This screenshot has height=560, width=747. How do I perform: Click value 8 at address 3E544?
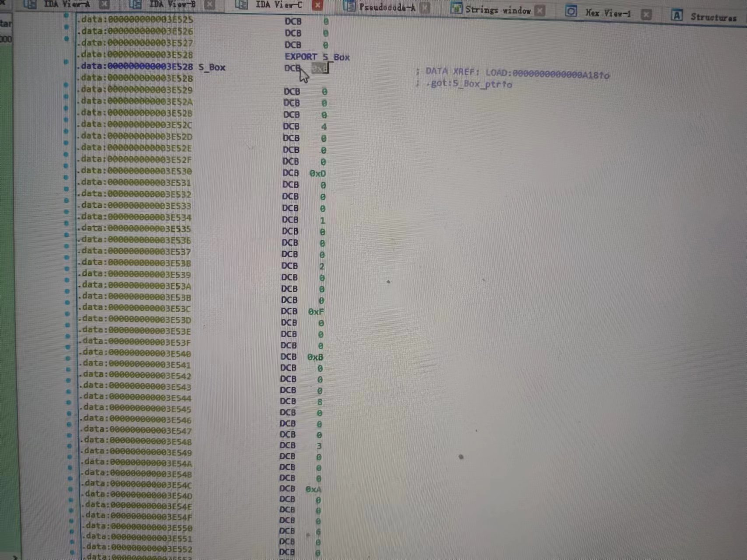(x=320, y=402)
